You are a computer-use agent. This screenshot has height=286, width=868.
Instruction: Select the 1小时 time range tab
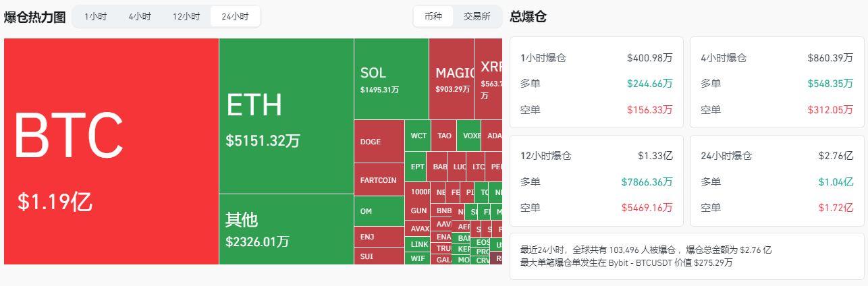[x=96, y=17]
